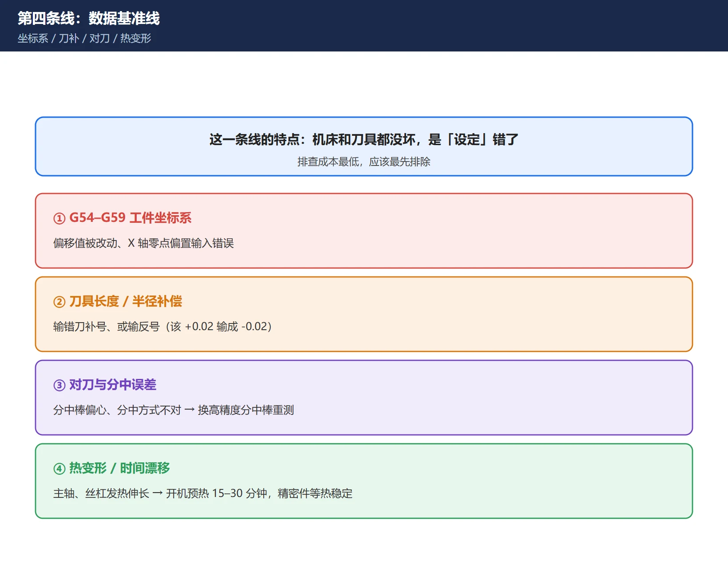Click the subtitle 坐标系 / 刀补 / 对刀 / 热变形

tap(84, 38)
